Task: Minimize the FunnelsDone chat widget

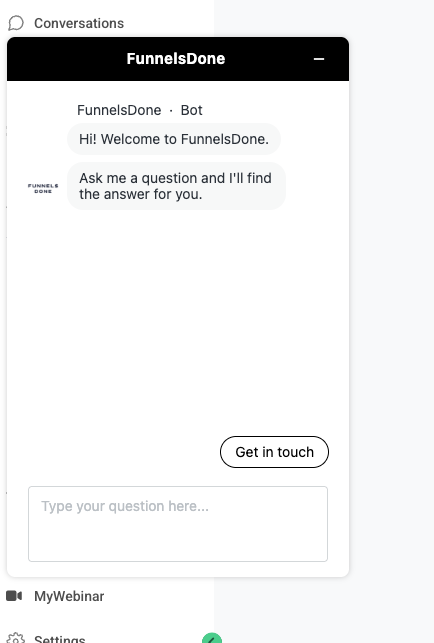Action: (x=319, y=59)
